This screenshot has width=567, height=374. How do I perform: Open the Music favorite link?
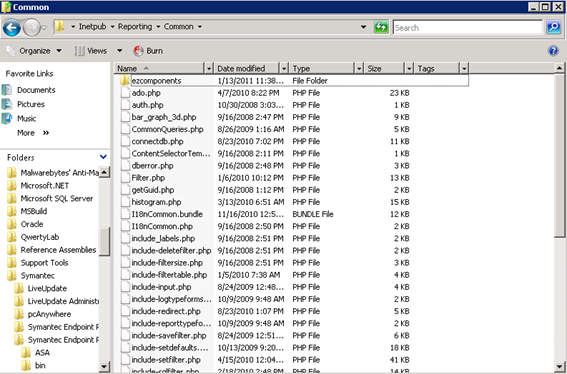26,119
